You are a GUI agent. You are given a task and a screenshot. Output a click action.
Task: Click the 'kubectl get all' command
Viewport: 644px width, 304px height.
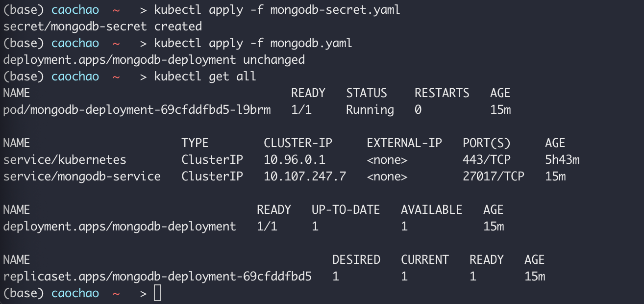click(205, 76)
